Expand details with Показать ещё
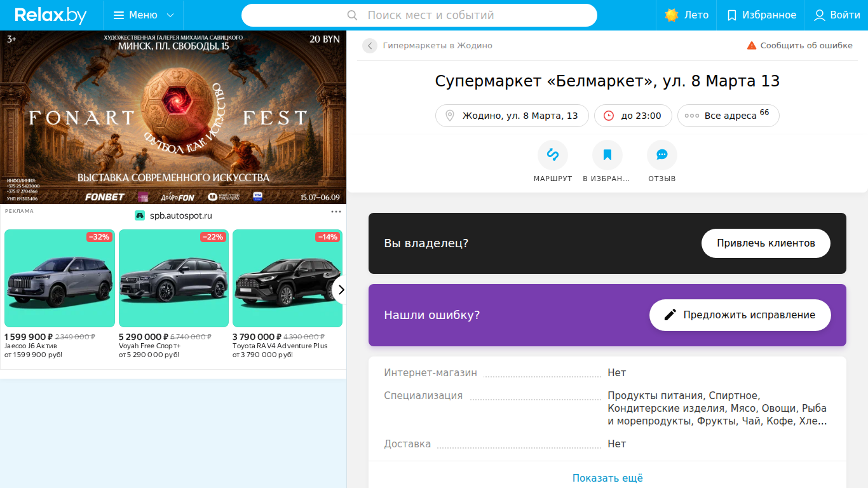The width and height of the screenshot is (868, 488). point(607,478)
